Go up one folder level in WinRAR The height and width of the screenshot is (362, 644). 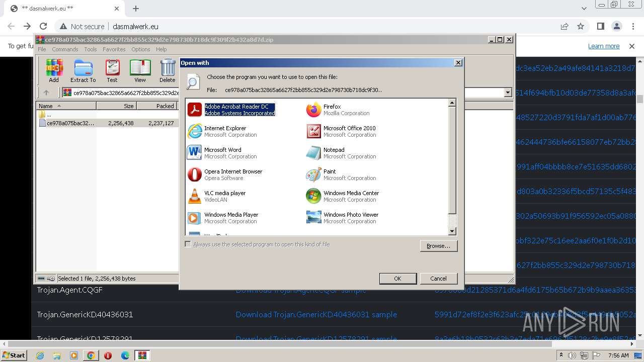click(x=46, y=93)
